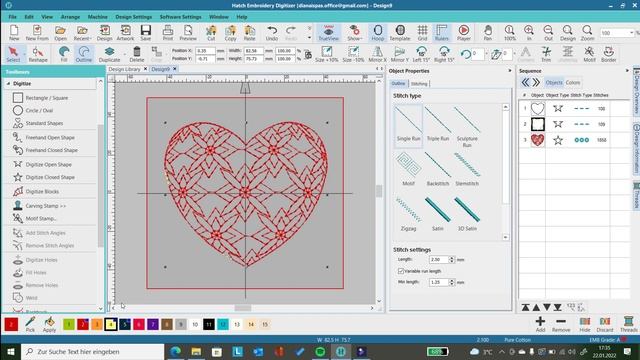Click Add color button
Screen dimensions: 640x360
coord(540,324)
